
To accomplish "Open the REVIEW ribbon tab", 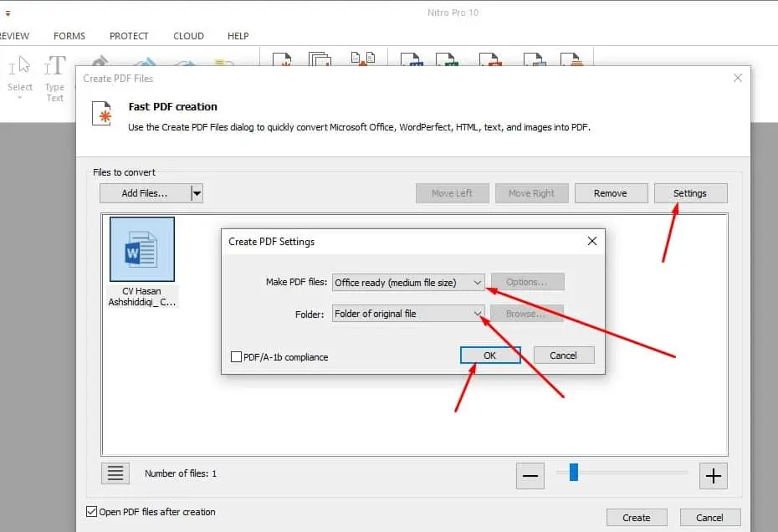I will 14,36.
